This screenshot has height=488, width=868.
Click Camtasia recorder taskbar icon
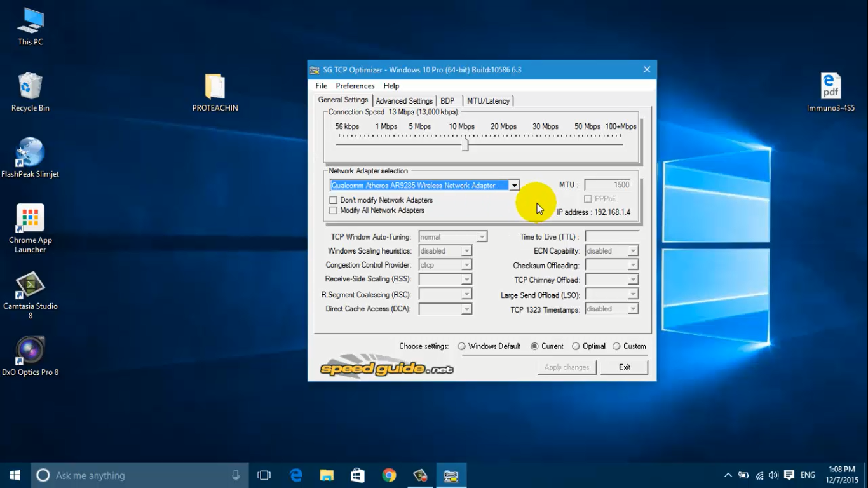pos(420,475)
